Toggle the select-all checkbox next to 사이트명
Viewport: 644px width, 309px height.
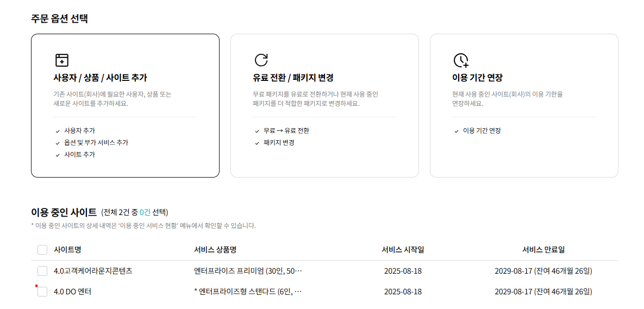[42, 250]
